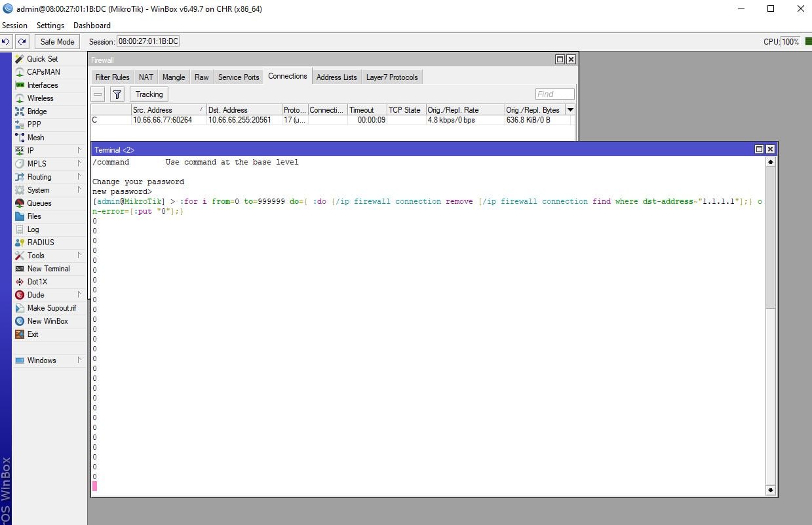Viewport: 812px width, 525px height.
Task: Click the undo arrow icon
Action: coord(6,41)
